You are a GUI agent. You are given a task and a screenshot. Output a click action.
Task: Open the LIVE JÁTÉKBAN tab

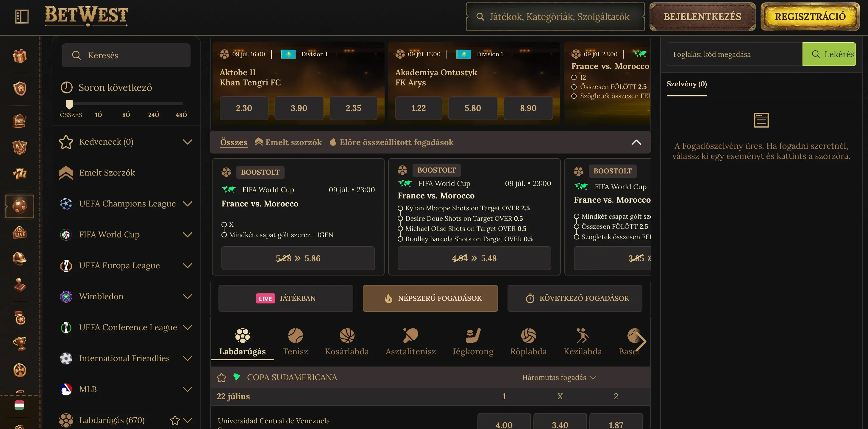(286, 298)
